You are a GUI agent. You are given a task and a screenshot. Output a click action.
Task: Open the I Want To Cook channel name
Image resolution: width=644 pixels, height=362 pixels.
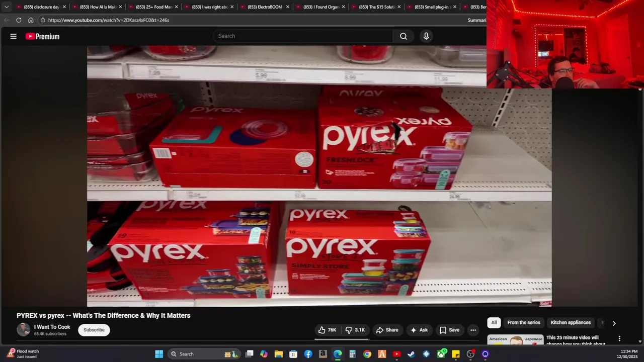pos(52,327)
